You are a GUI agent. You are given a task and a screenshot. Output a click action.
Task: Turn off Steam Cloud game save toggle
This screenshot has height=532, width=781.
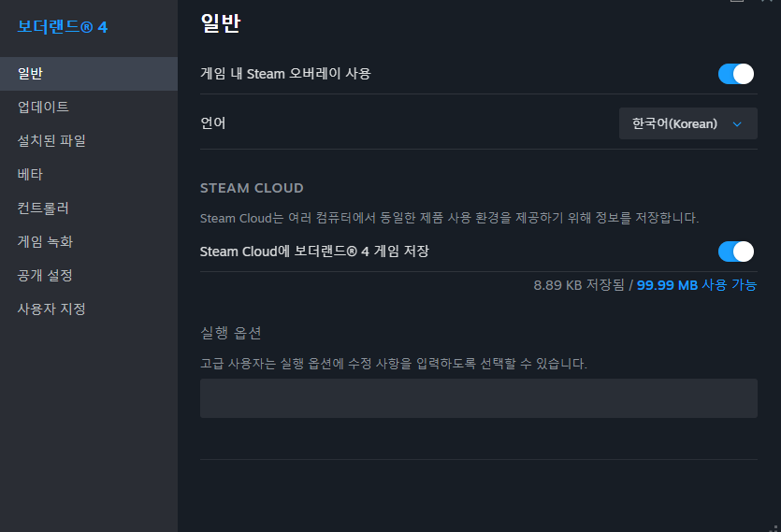click(736, 252)
